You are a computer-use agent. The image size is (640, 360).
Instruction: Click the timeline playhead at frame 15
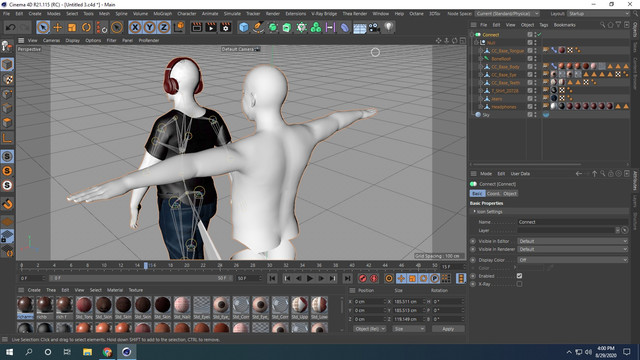[x=146, y=265]
